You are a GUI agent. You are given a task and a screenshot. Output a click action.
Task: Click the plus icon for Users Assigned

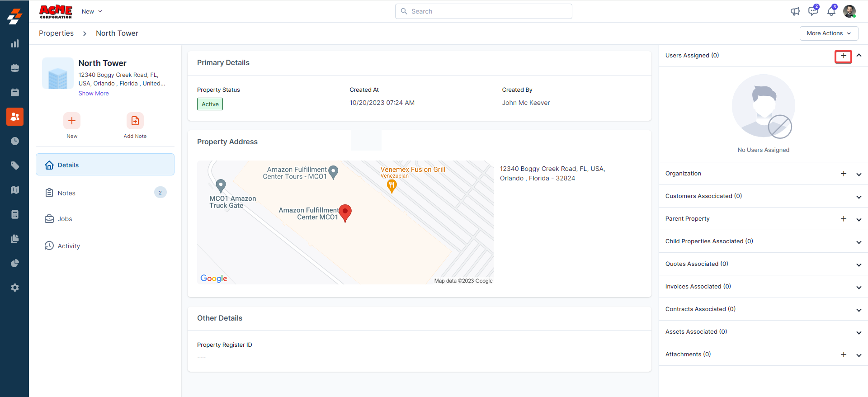click(843, 56)
